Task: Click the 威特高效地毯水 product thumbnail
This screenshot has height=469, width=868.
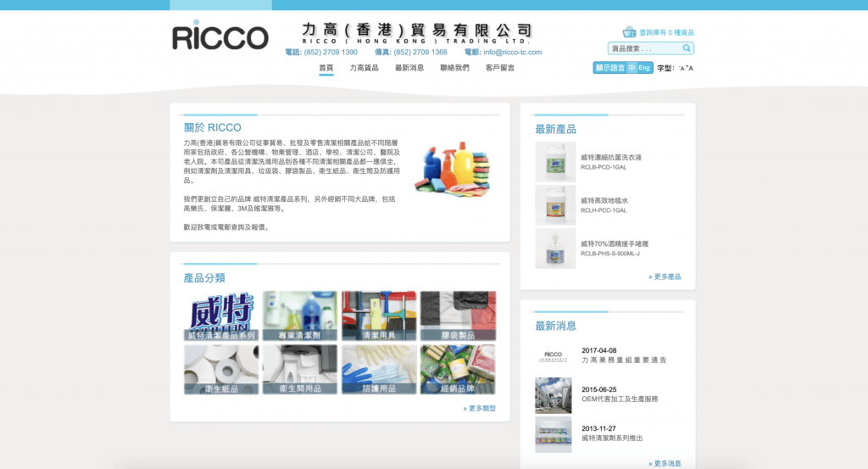Action: point(555,205)
